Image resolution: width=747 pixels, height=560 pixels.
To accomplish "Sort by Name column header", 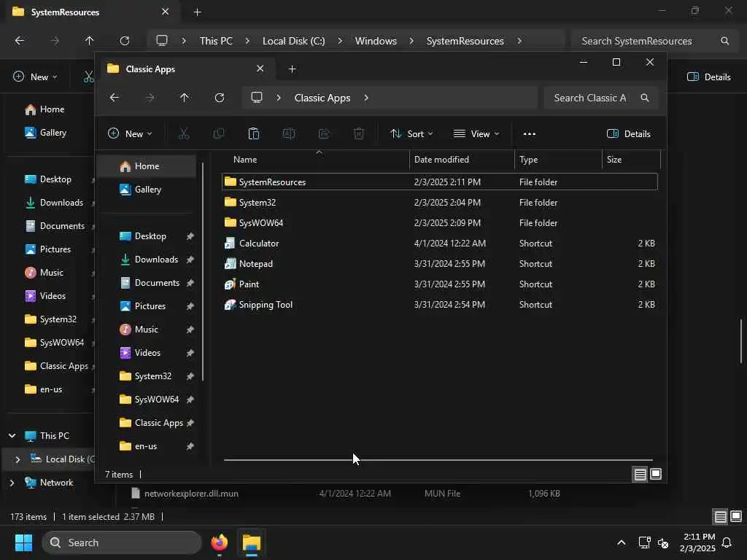I will click(x=315, y=160).
